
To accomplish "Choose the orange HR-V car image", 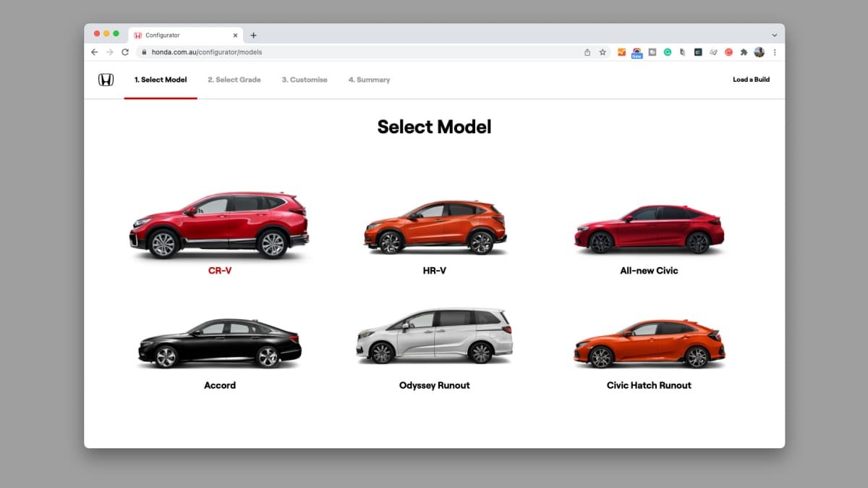I will click(x=435, y=227).
